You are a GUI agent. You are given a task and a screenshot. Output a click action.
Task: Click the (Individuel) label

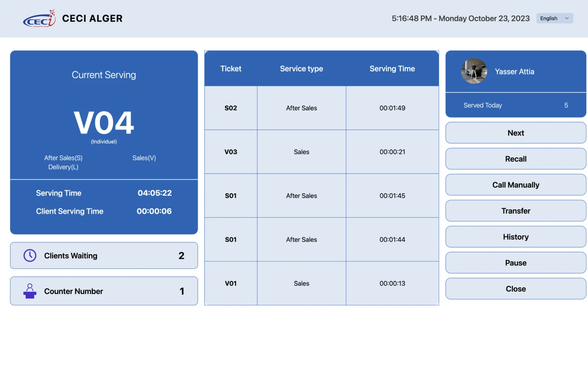pyautogui.click(x=104, y=142)
